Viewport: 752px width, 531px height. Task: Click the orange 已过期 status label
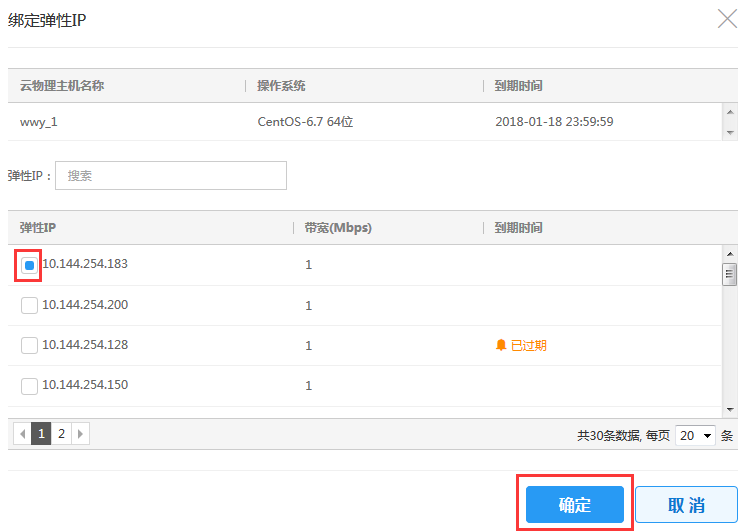point(529,345)
